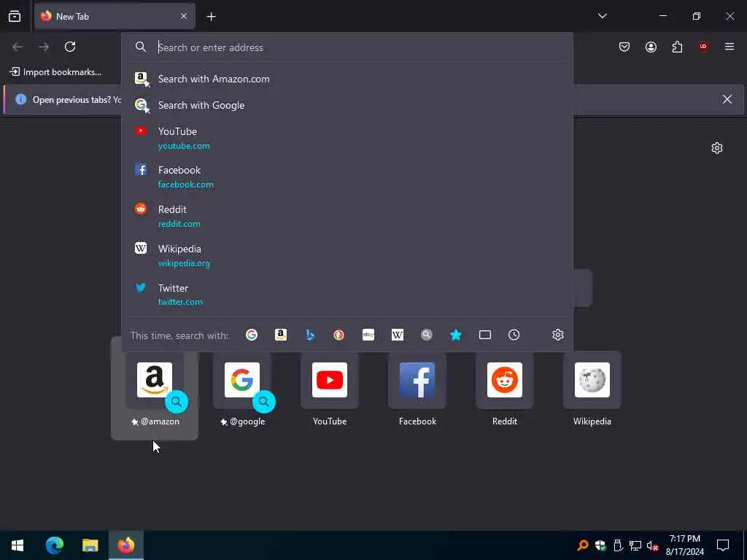This screenshot has width=747, height=560.
Task: Select Search with Amazon.com suggestion
Action: pos(347,79)
